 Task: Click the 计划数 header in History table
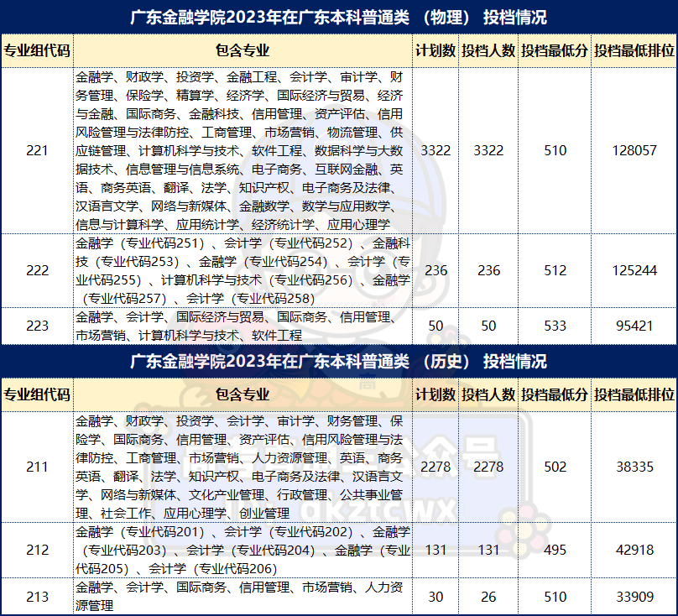point(435,394)
